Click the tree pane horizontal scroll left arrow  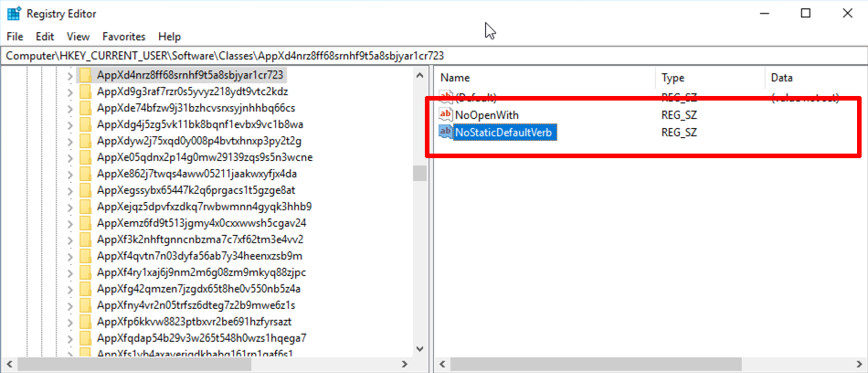click(x=7, y=364)
